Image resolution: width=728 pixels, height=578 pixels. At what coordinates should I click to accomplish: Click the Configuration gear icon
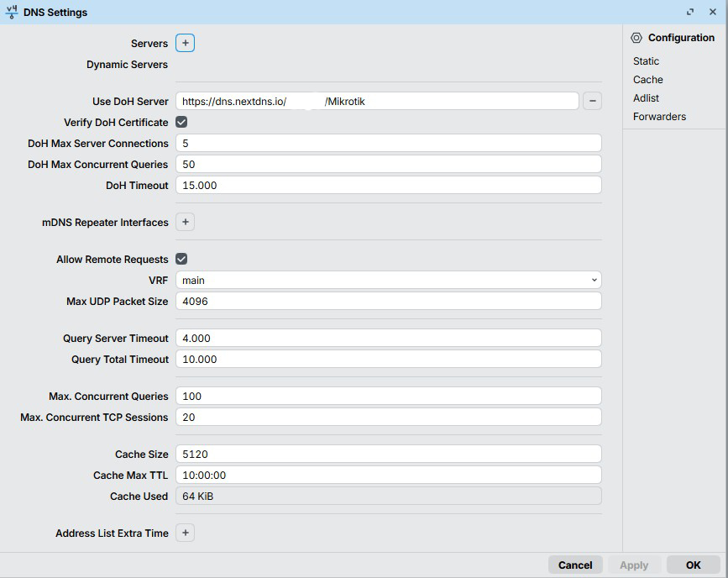coord(636,38)
